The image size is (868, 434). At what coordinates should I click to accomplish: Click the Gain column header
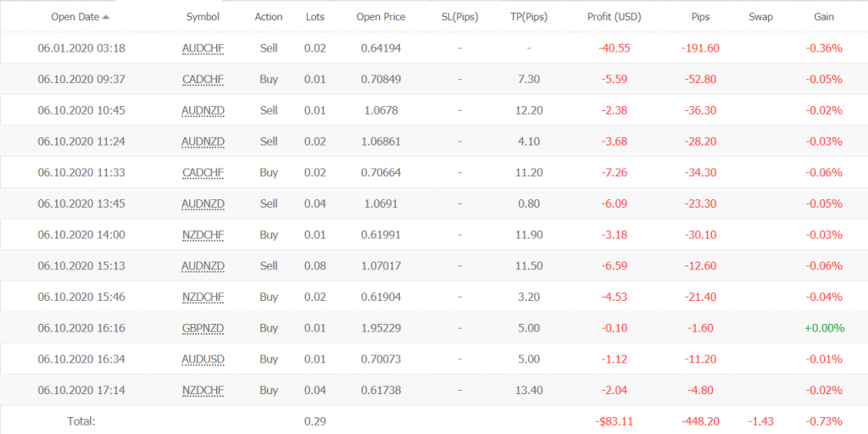[x=824, y=17]
